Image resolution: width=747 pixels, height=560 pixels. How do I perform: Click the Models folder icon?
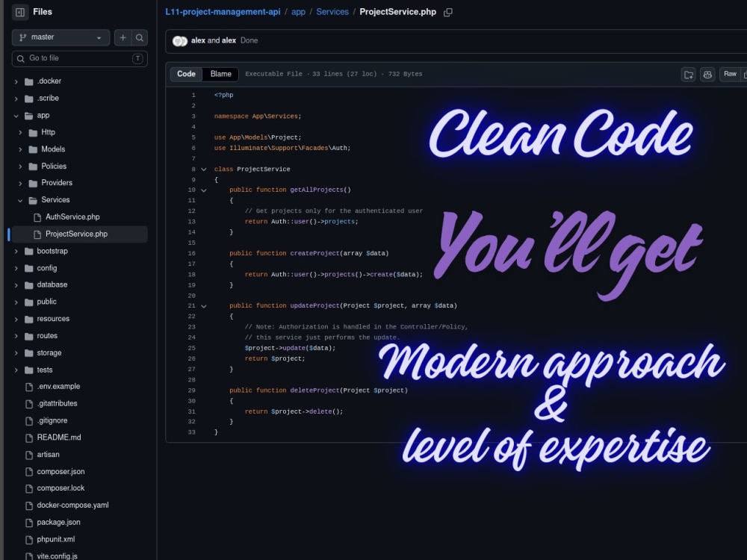tap(33, 149)
